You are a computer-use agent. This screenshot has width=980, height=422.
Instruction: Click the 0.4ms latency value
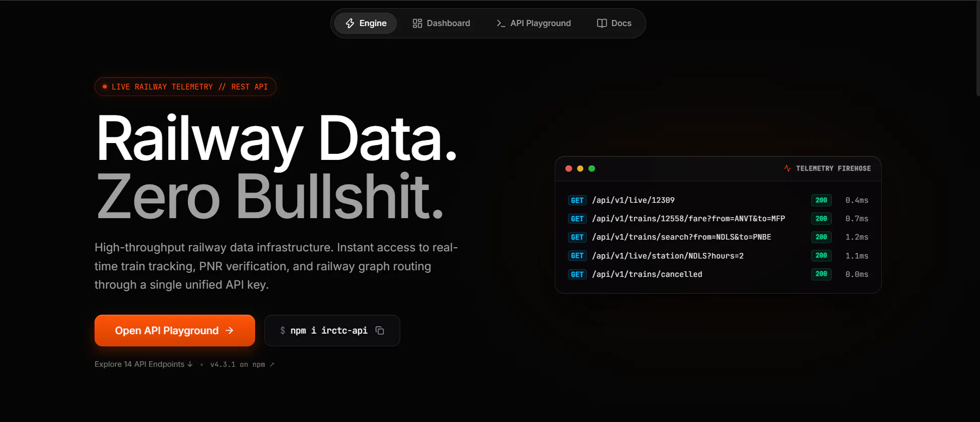point(857,200)
